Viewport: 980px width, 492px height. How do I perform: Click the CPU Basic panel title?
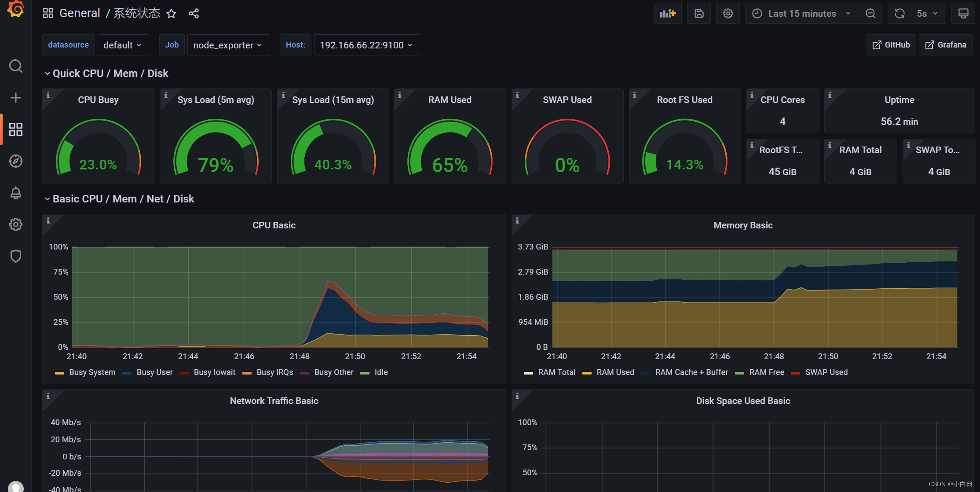[x=274, y=225]
